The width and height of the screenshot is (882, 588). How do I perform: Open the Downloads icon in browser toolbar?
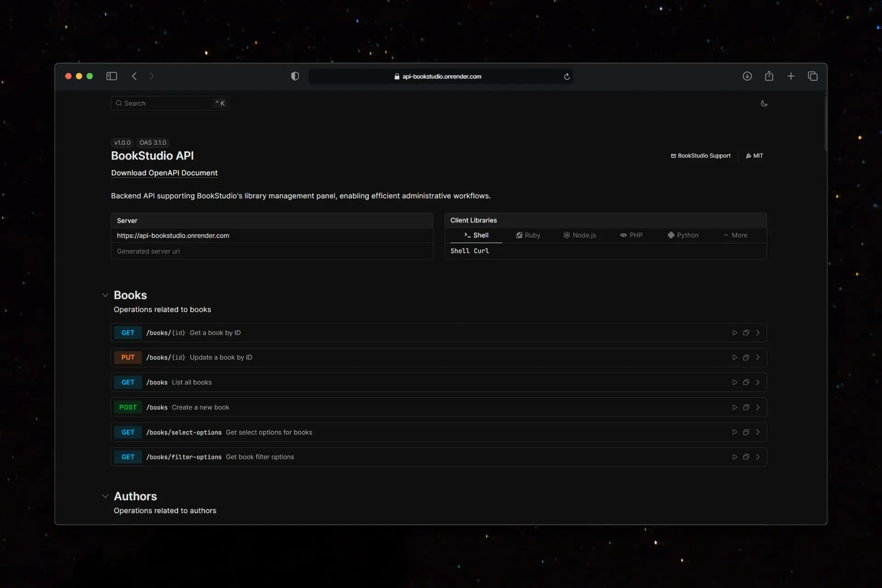pos(747,76)
